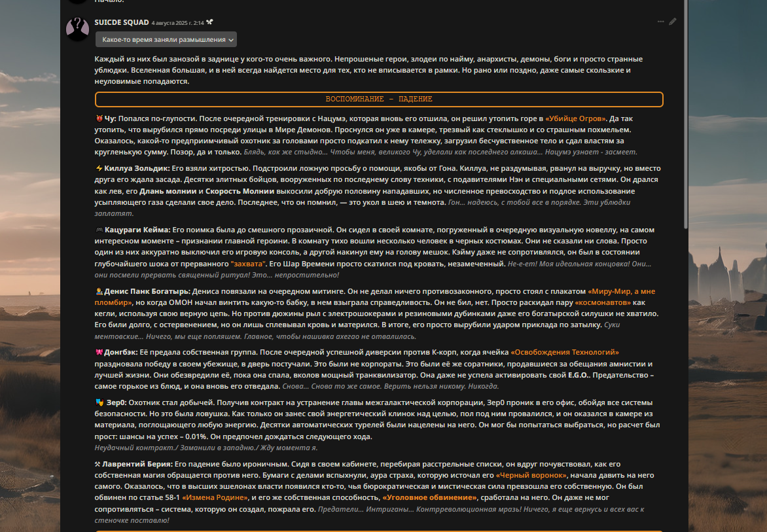Click the phrase 'Шар Времени' in Кейма paragraph
The width and height of the screenshot is (767, 532).
click(x=304, y=264)
